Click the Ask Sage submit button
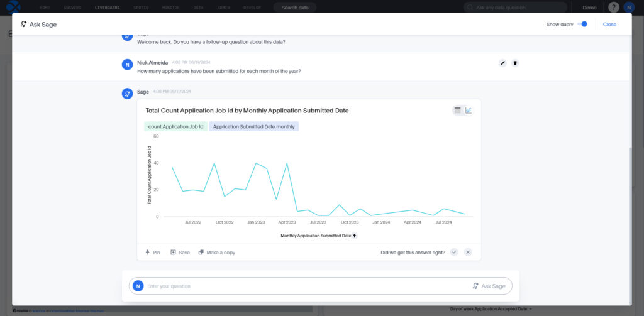Image resolution: width=644 pixels, height=316 pixels. pos(489,286)
